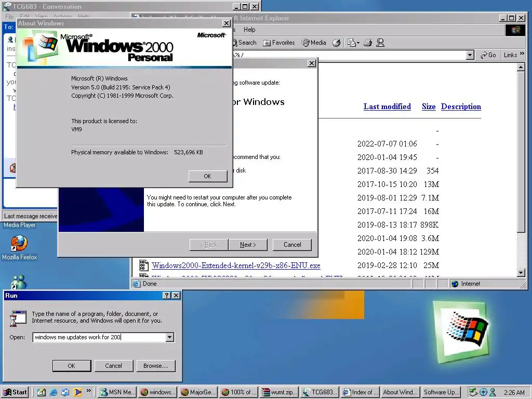The height and width of the screenshot is (399, 532).
Task: Launch Windows Media Player from Quick Launch
Action: click(77, 392)
